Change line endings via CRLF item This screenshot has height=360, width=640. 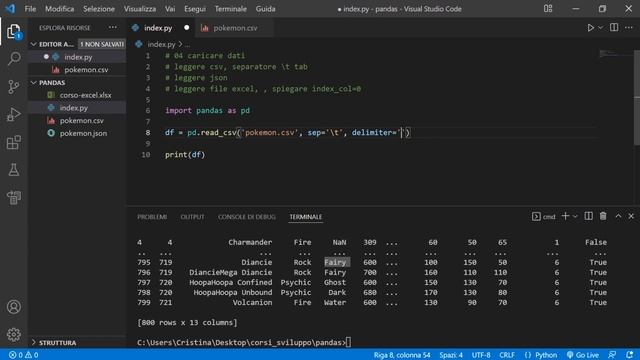tap(507, 355)
